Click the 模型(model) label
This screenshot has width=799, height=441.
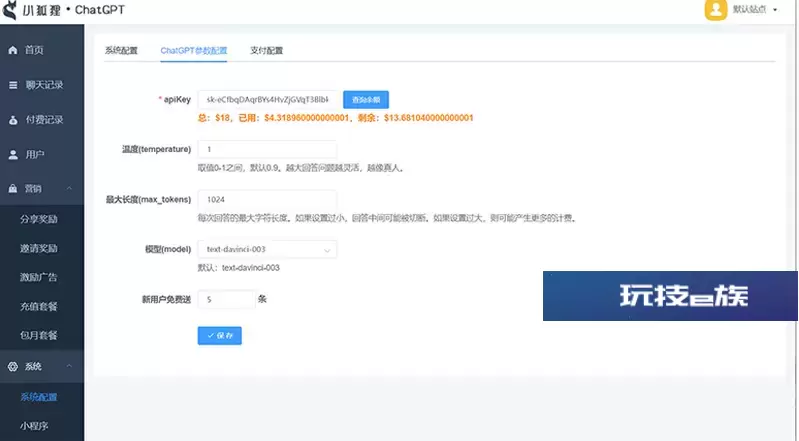(168, 249)
